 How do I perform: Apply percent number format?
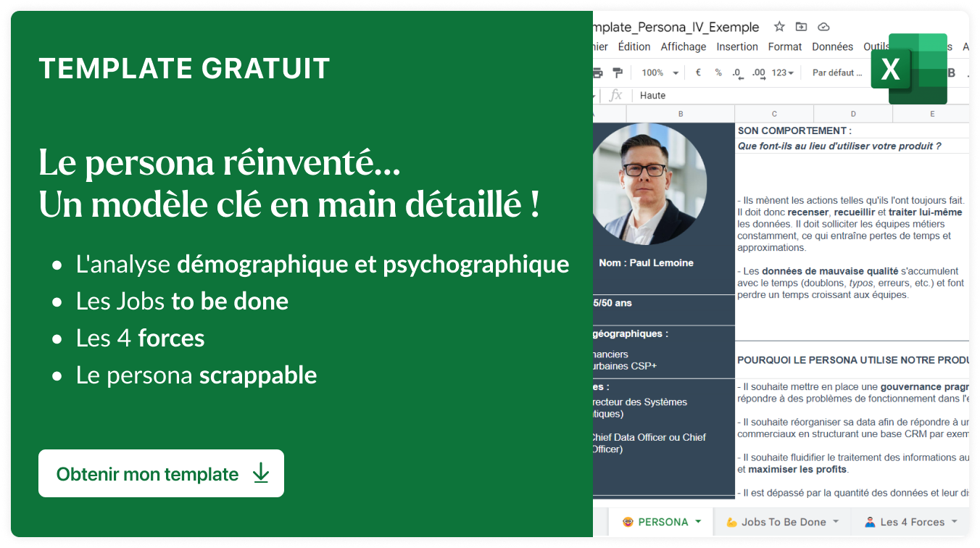718,72
